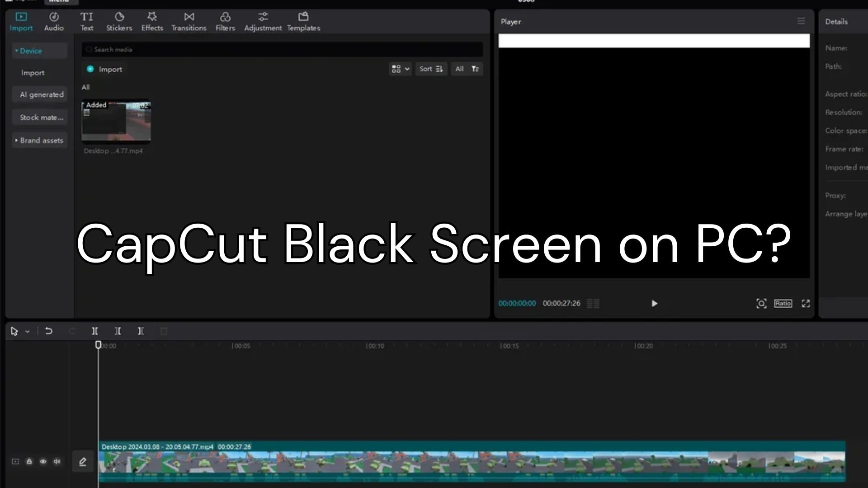Click the preview zoom-to-fit icon
The width and height of the screenshot is (868, 488).
pos(761,304)
